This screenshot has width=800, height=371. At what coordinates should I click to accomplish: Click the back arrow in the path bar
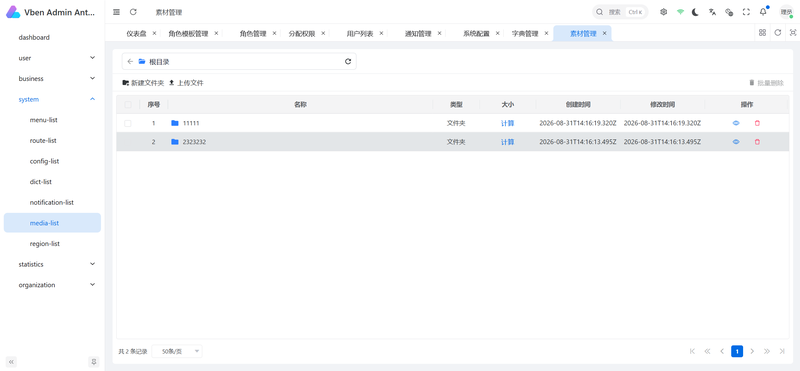130,61
